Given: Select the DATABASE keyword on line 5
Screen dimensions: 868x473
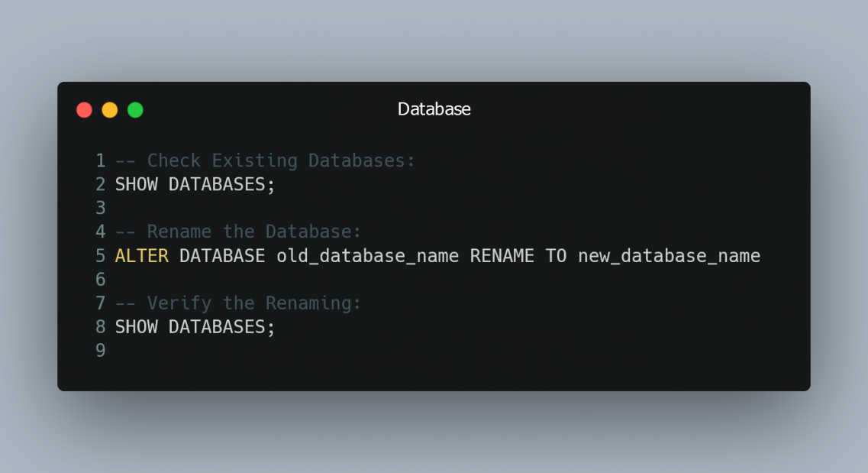Looking at the screenshot, I should [x=221, y=256].
